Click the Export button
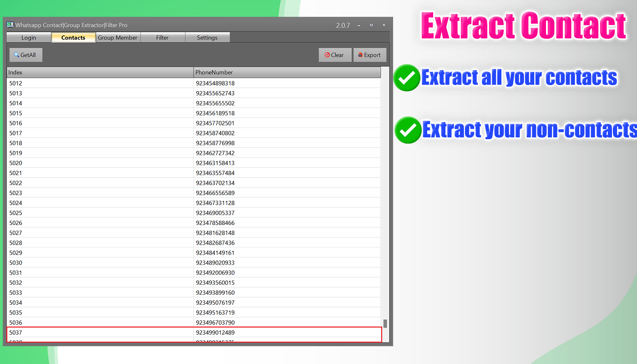 point(369,55)
